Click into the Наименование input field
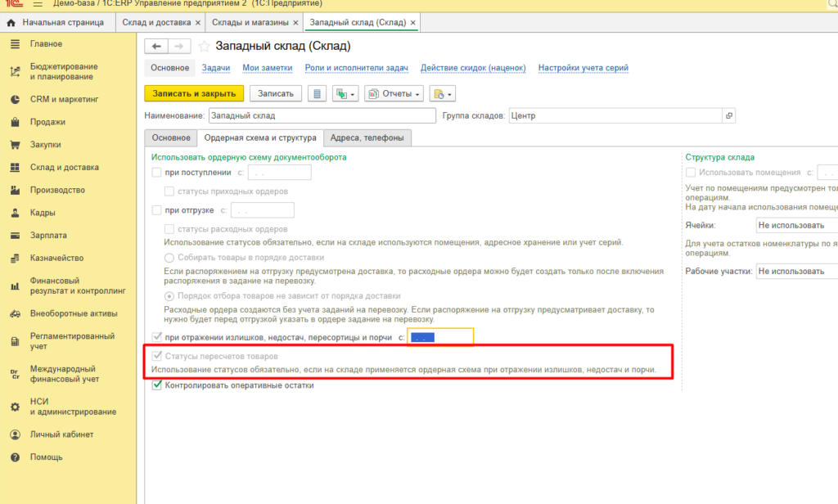Viewport: 838px width, 504px height. pyautogui.click(x=322, y=115)
